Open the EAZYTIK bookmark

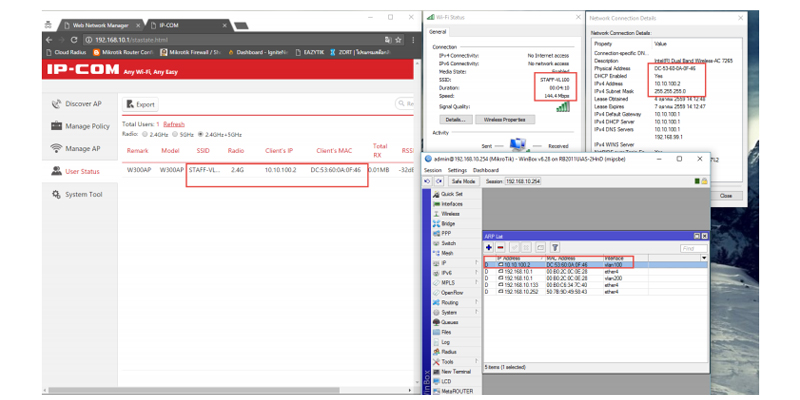(x=310, y=52)
